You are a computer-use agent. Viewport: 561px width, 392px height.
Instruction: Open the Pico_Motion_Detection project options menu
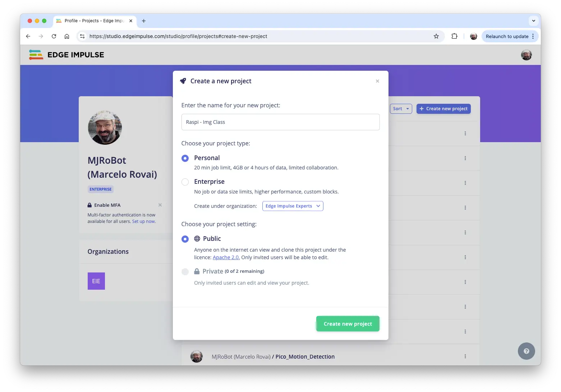(465, 356)
